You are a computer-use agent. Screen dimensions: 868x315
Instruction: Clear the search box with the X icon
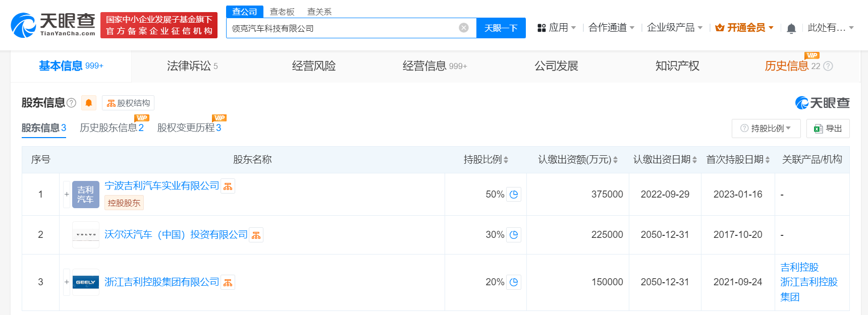(463, 28)
